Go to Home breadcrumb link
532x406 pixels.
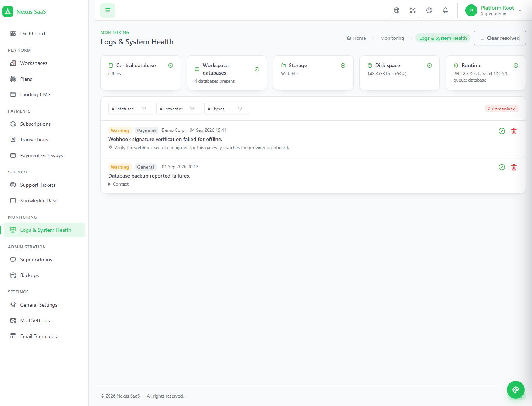(356, 38)
